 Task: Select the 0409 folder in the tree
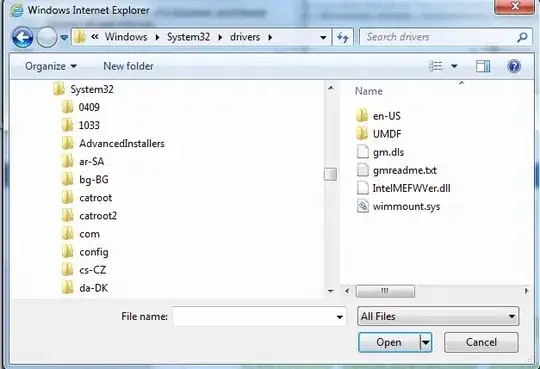pos(81,107)
